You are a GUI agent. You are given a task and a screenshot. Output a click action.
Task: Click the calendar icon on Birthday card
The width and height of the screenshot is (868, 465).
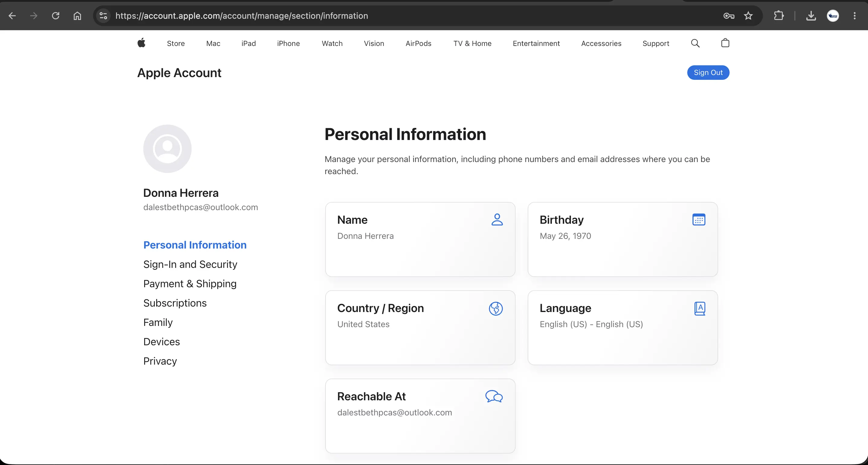tap(699, 219)
